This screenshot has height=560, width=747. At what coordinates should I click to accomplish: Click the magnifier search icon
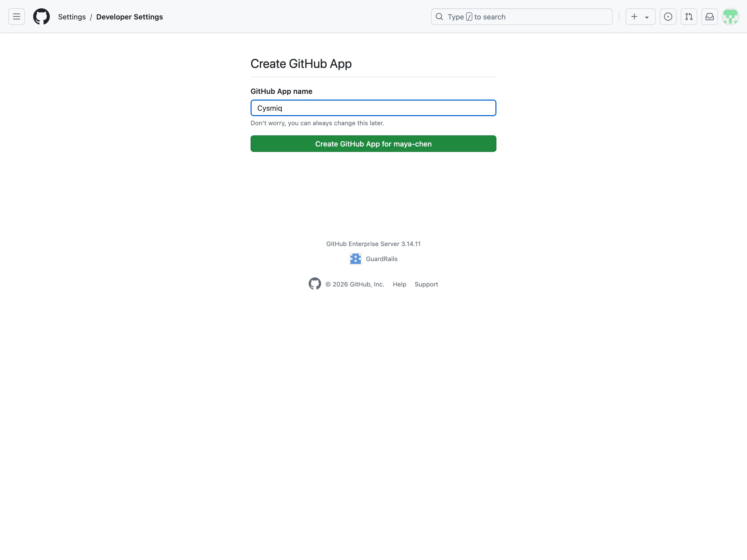tap(439, 17)
